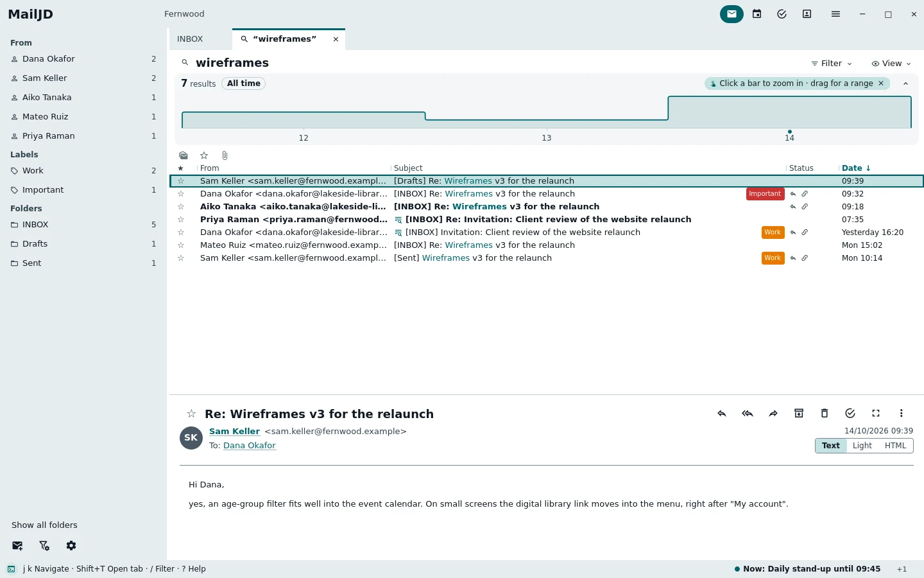Select the Work label in sidebar
Screen dimensions: 924x578
[x=83, y=171]
